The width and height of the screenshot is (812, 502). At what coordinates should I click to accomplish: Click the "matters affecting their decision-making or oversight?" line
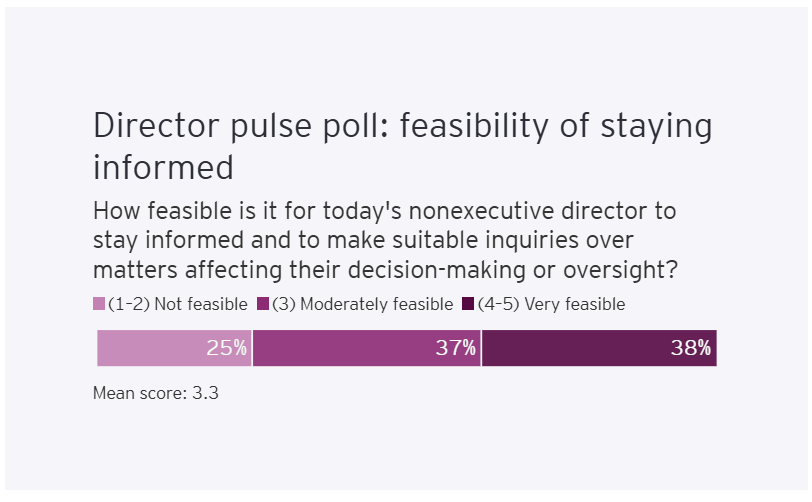[x=384, y=270]
